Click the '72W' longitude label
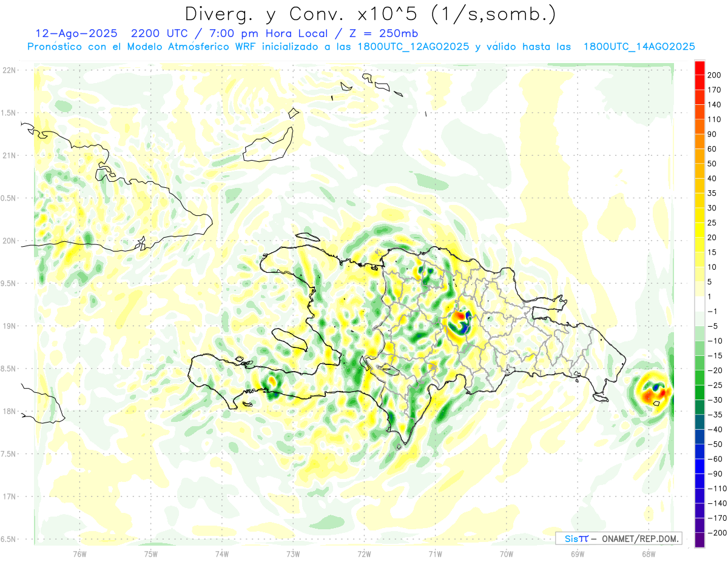728x562 pixels. coord(364,554)
